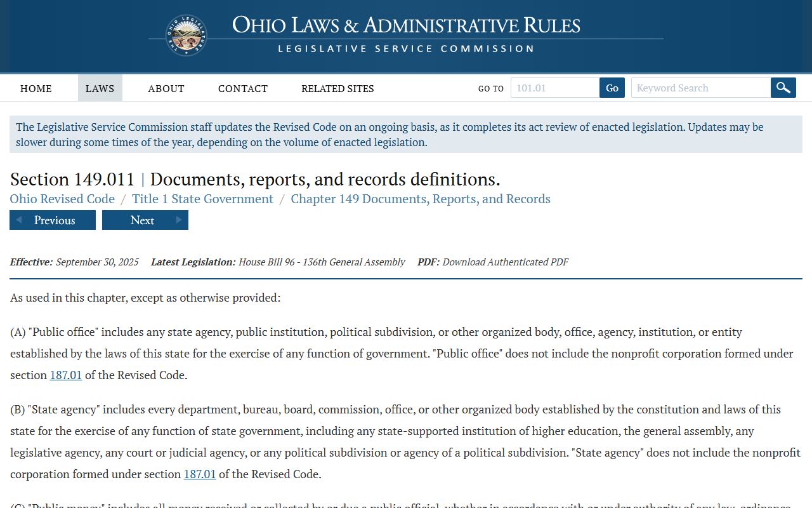The height and width of the screenshot is (508, 812).
Task: Click the magnifying glass search button
Action: tap(783, 88)
